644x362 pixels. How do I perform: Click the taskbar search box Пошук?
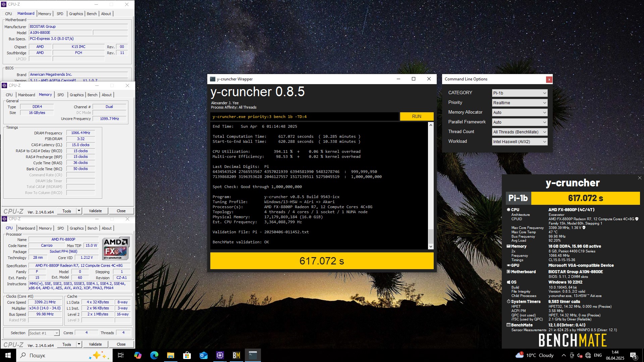(x=65, y=355)
